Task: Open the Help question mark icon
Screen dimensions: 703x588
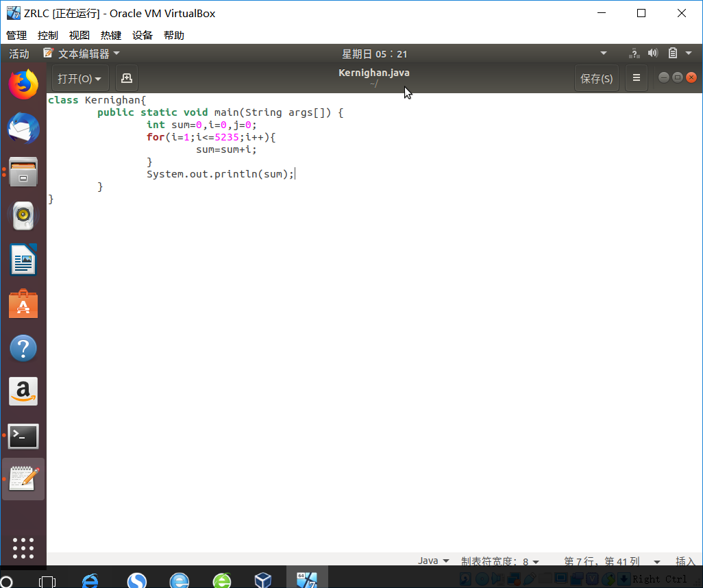Action: (x=23, y=348)
